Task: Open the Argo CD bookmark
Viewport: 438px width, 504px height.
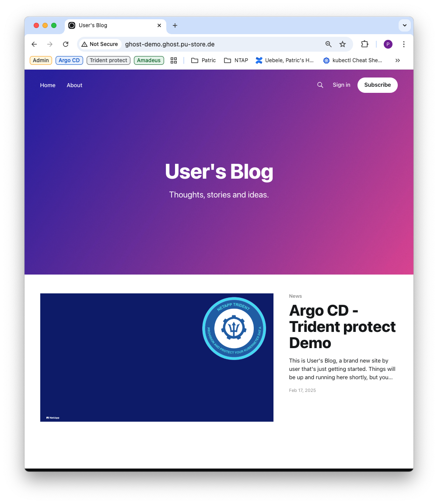Action: pos(69,60)
